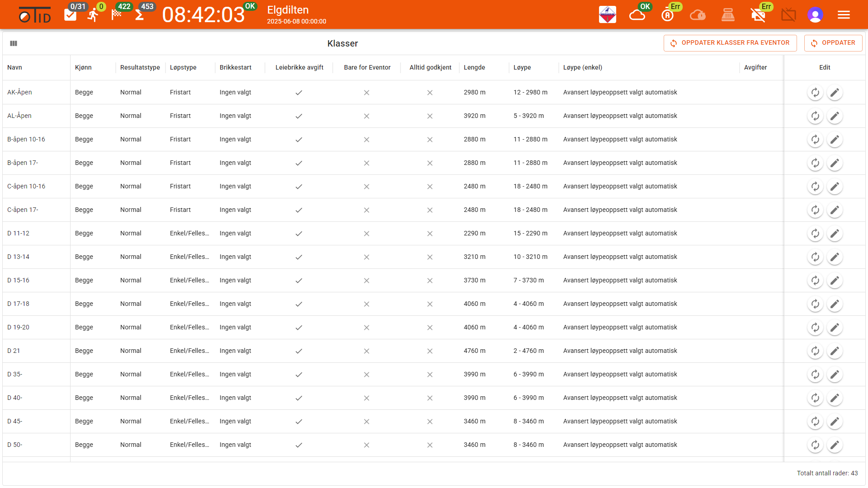Click the Leiebrikke avgift checkmark for D 35-

299,375
